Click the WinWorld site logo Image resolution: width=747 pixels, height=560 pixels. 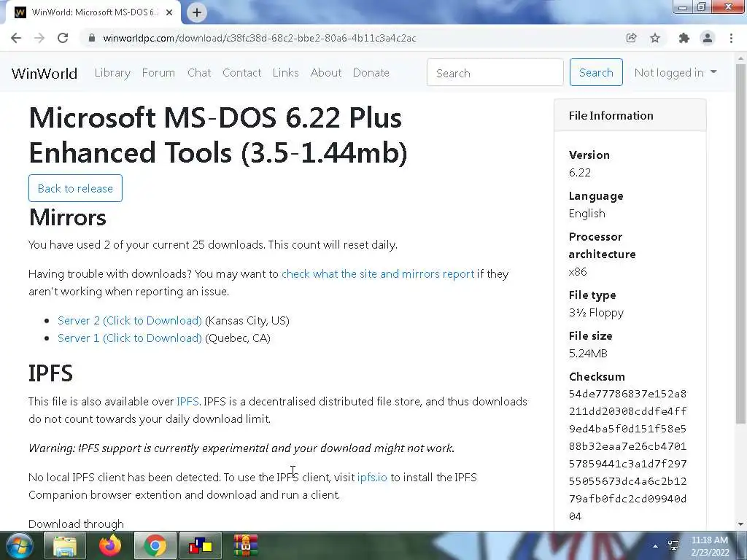point(44,74)
